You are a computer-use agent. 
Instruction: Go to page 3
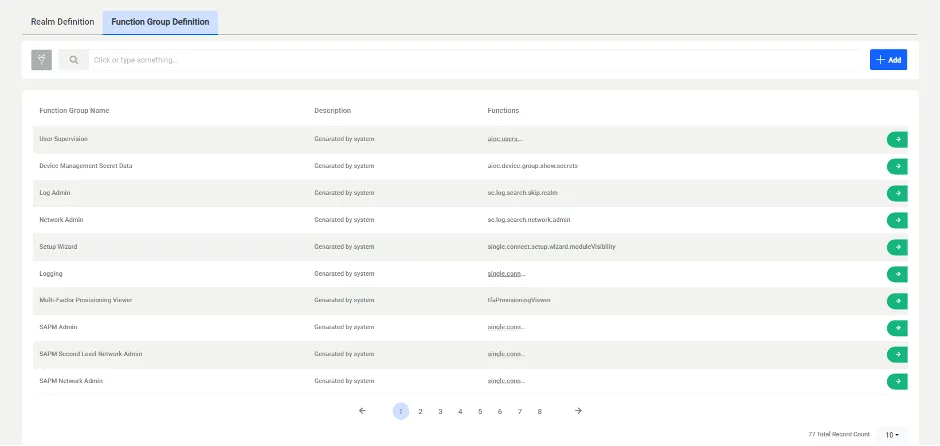pyautogui.click(x=440, y=411)
